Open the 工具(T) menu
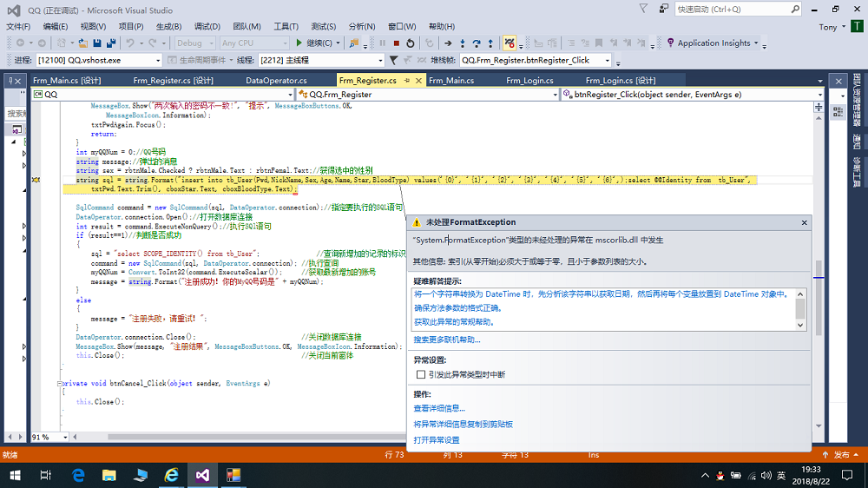Viewport: 868px width, 488px height. click(286, 27)
